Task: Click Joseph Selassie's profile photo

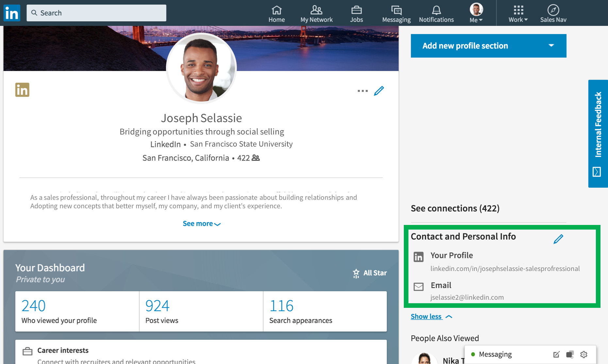Action: (201, 68)
